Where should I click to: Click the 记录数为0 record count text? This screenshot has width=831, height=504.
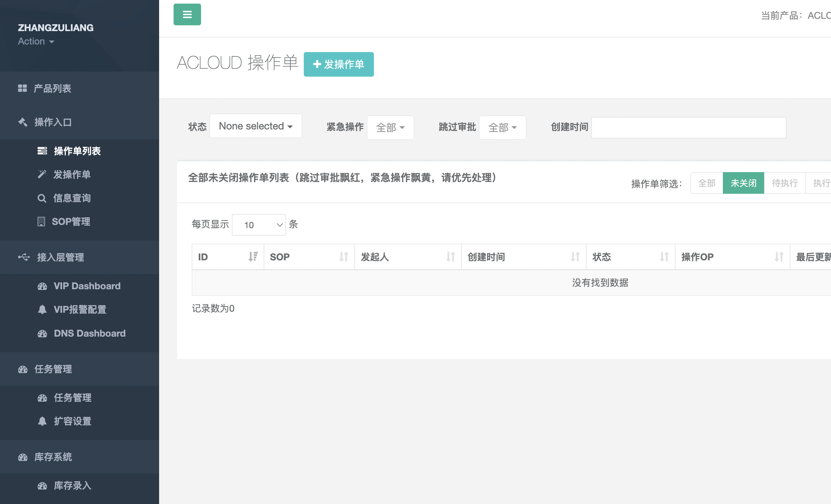[213, 308]
